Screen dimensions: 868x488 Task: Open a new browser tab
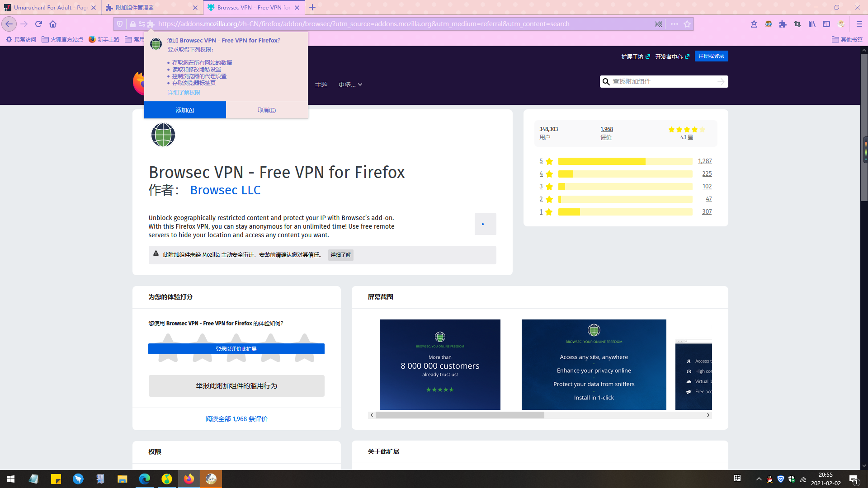pyautogui.click(x=312, y=7)
